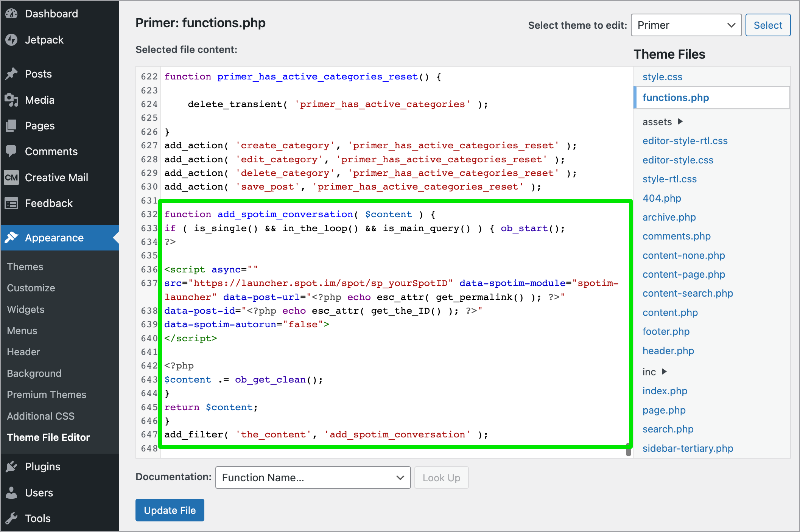Click the Media camera-music icon
The height and width of the screenshot is (532, 800).
(11, 100)
